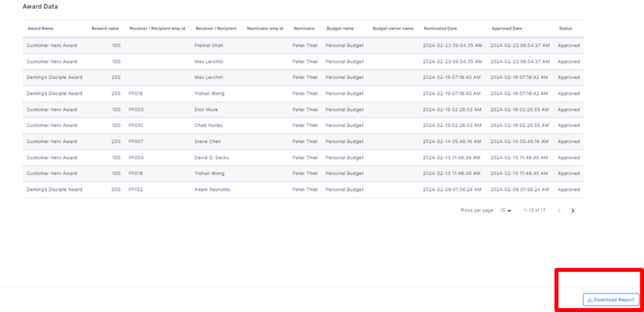This screenshot has height=312, width=644.
Task: Click approved date 2024-02-09 01:56:24 AM
Action: pyautogui.click(x=519, y=190)
